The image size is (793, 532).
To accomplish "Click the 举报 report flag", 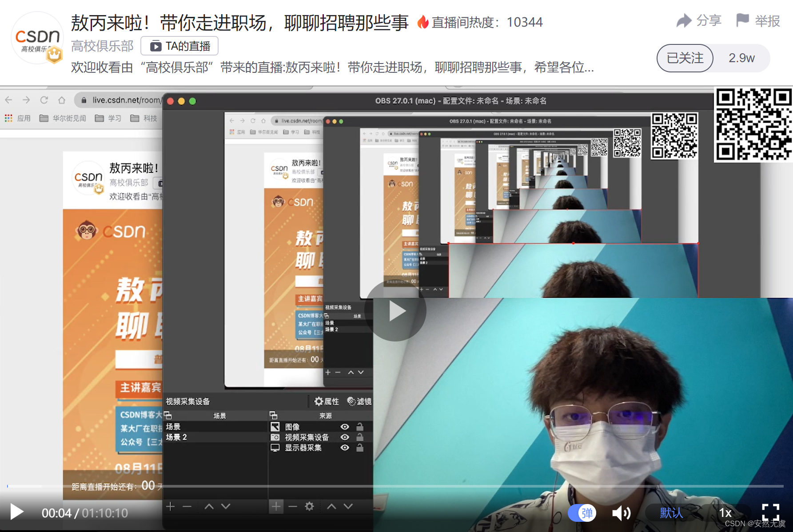I will tap(758, 20).
